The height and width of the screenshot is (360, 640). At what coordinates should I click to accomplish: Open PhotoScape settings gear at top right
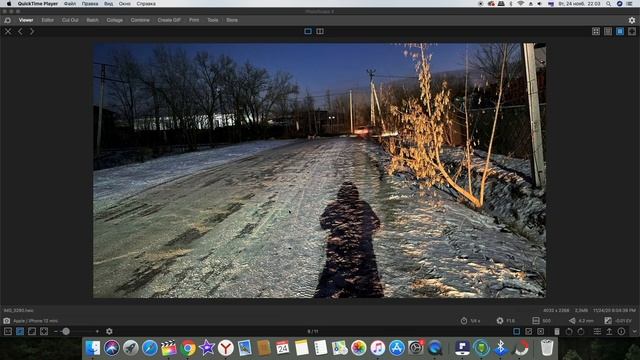coord(632,20)
